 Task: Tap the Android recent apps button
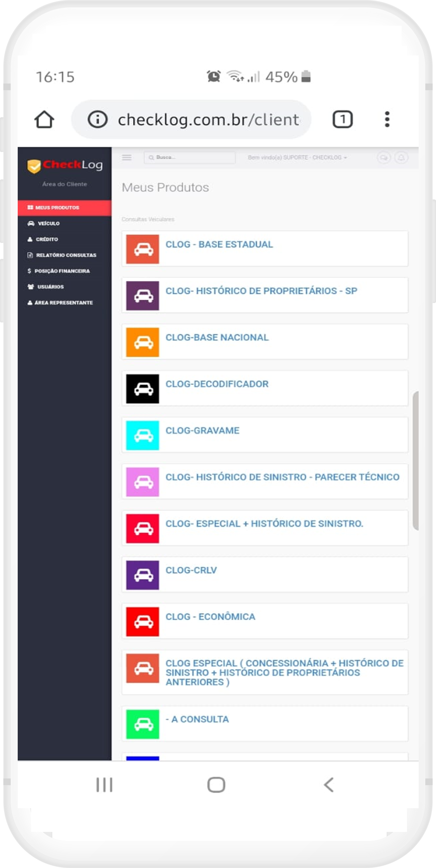coord(104,785)
